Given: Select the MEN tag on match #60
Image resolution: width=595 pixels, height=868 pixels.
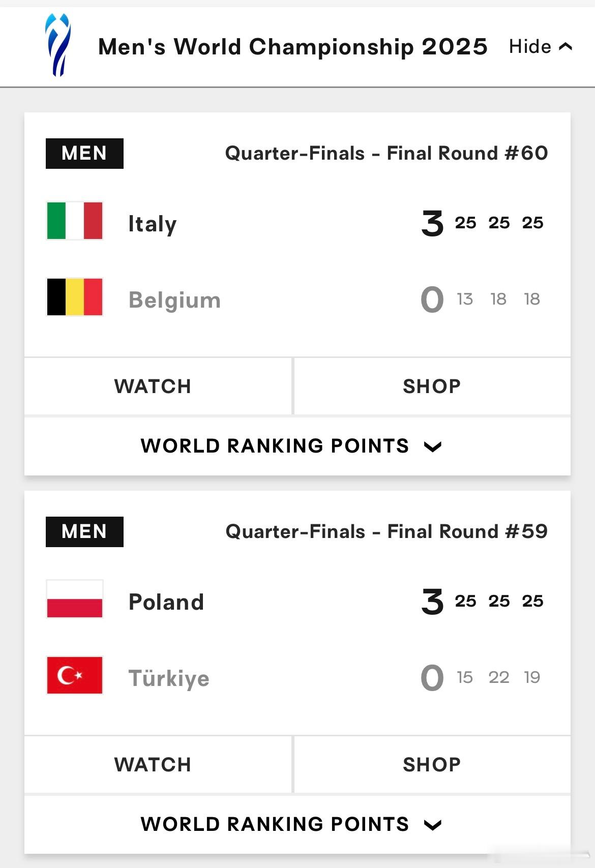Looking at the screenshot, I should tap(84, 154).
